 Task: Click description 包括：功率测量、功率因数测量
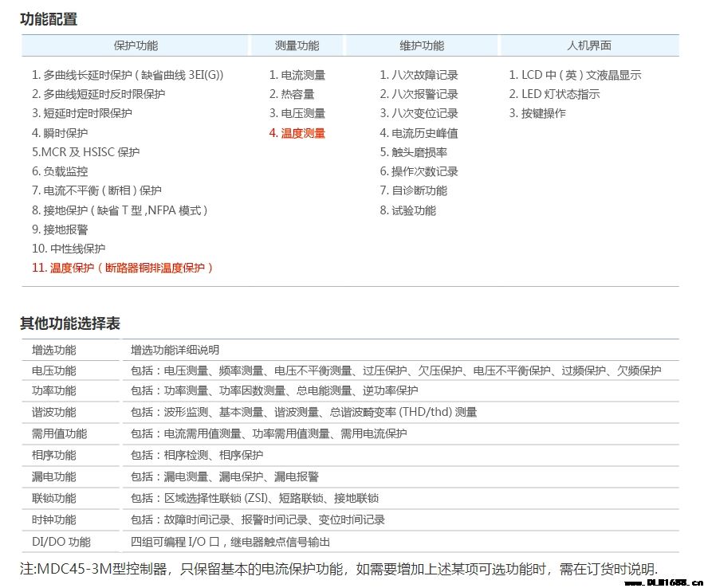click(x=274, y=390)
